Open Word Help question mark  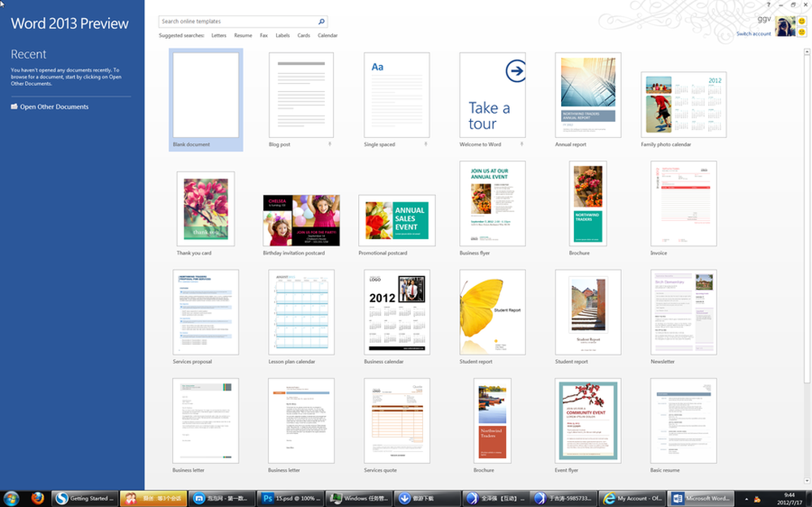click(x=768, y=5)
